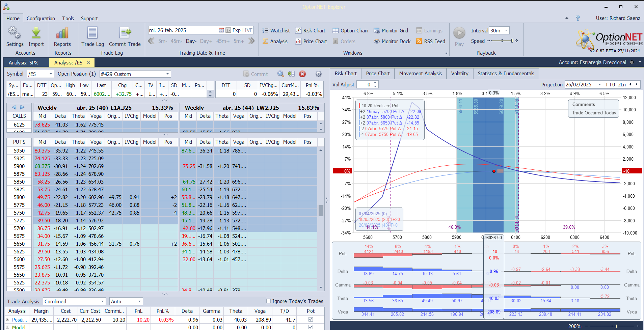644x330 pixels.
Task: Step back 45 minutes with 45m-
Action: [x=177, y=41]
